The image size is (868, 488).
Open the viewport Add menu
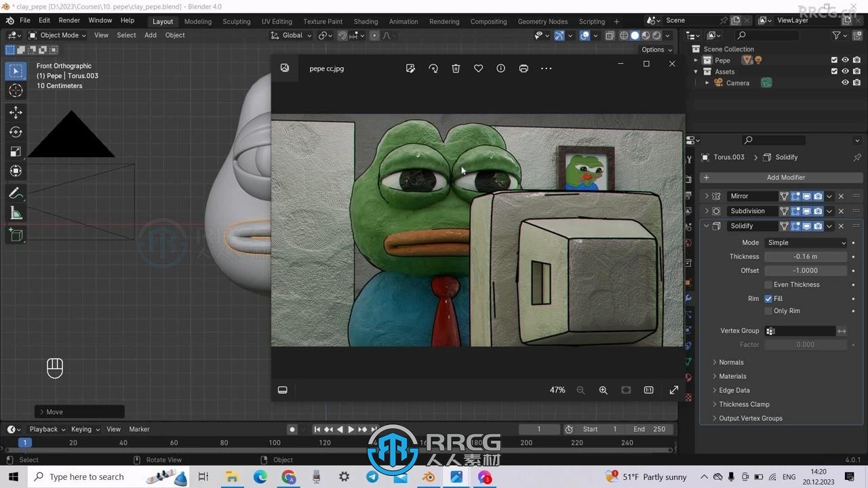point(151,35)
